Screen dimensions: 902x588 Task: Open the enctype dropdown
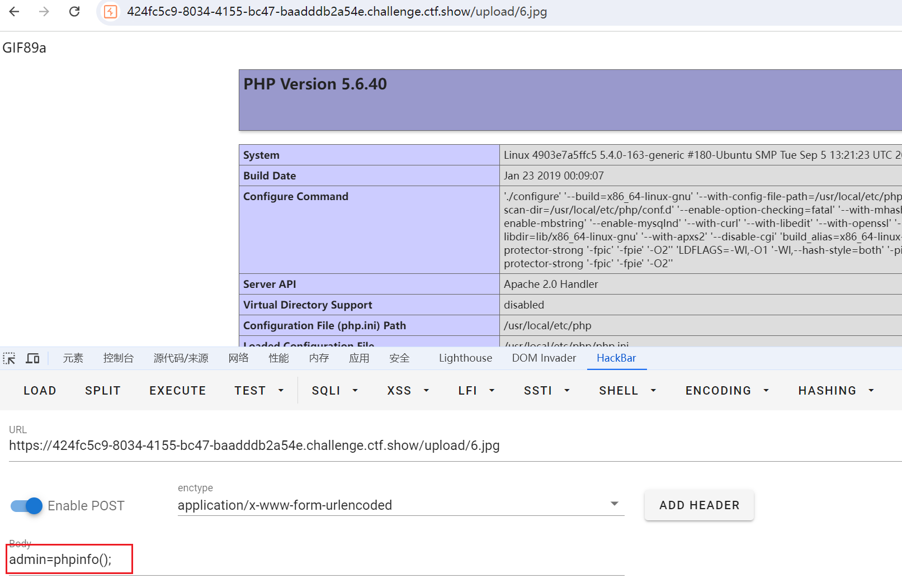point(400,505)
